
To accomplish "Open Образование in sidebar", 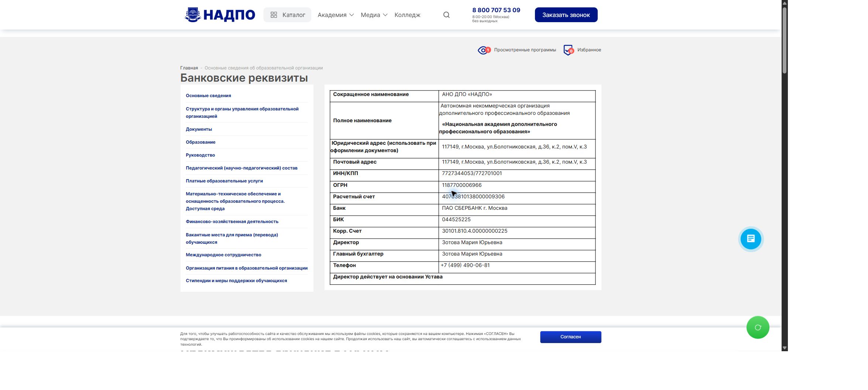I will (200, 142).
